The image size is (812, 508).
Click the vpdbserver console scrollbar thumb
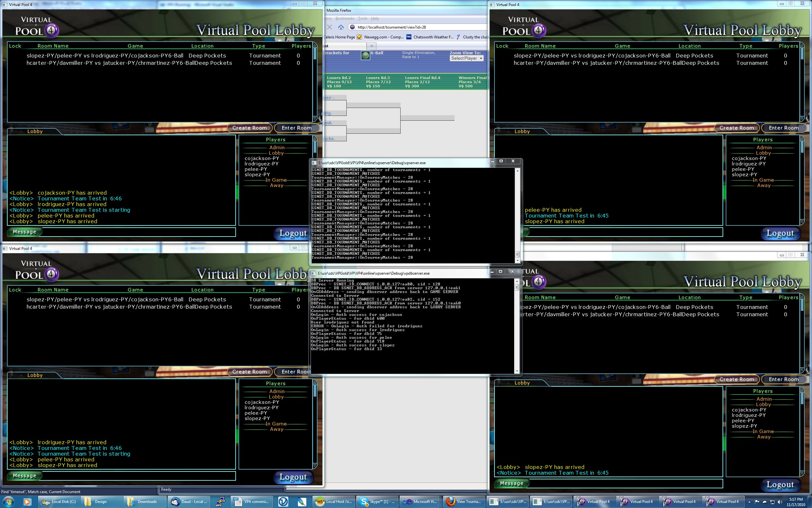[x=516, y=287]
